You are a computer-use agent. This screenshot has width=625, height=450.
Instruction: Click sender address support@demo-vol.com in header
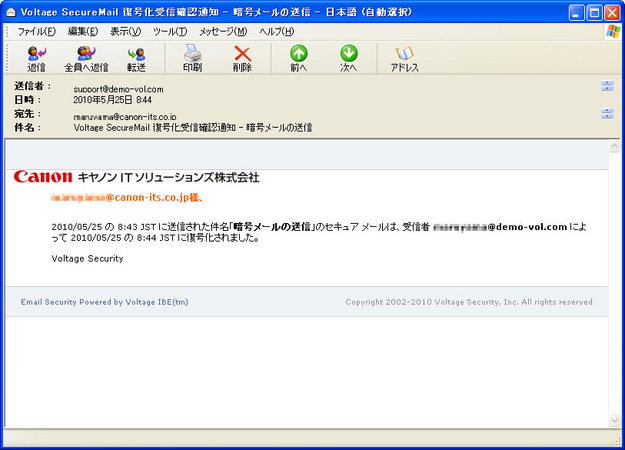[x=118, y=89]
